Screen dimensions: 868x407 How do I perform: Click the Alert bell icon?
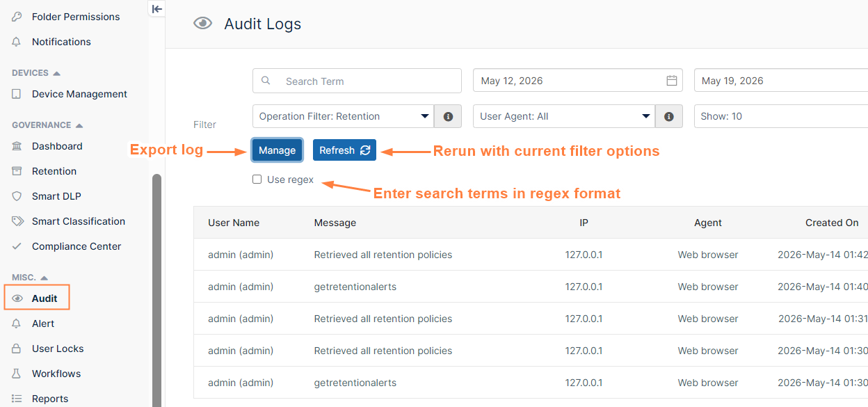pos(17,324)
